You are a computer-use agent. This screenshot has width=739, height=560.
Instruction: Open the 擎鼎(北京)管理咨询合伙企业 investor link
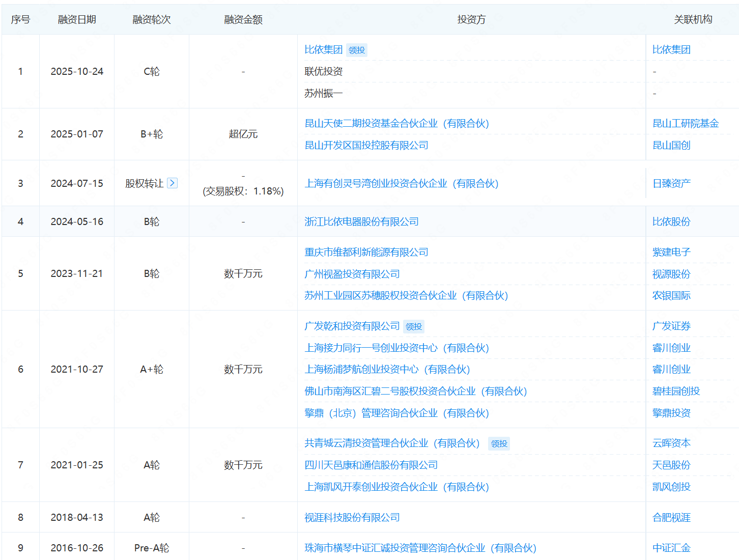[396, 413]
